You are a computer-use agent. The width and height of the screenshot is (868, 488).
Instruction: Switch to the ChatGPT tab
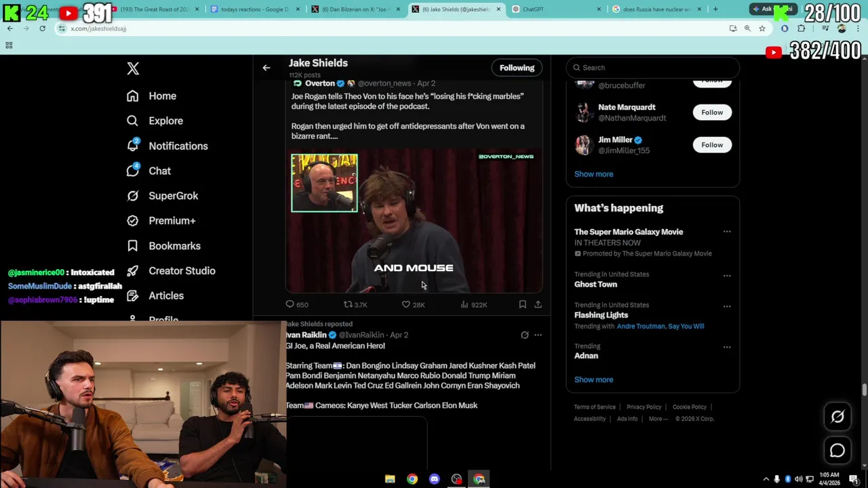556,9
